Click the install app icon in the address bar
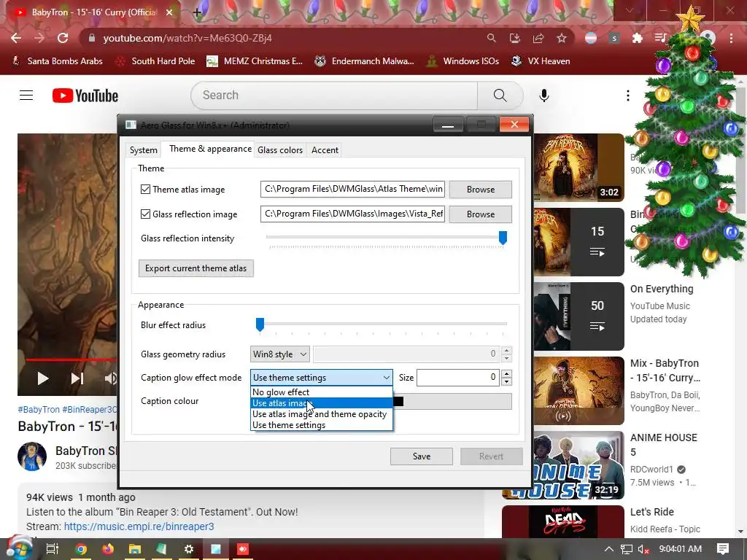Screen dimensions: 747x560 (514, 38)
